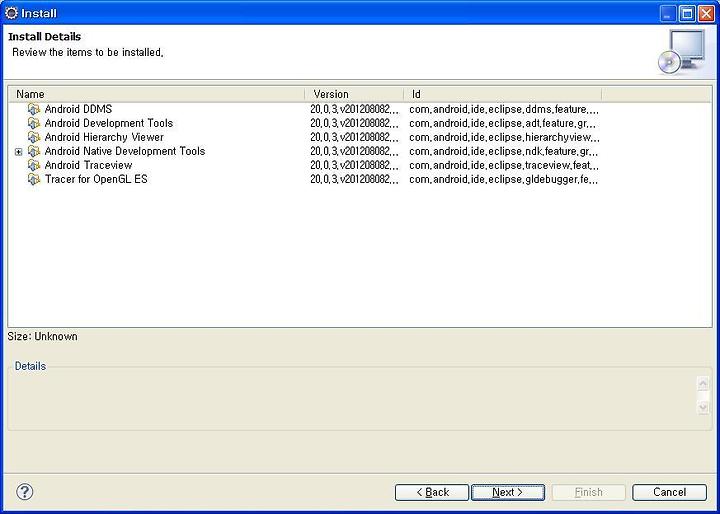Image resolution: width=720 pixels, height=514 pixels.
Task: Open help via the question mark icon
Action: pyautogui.click(x=24, y=492)
